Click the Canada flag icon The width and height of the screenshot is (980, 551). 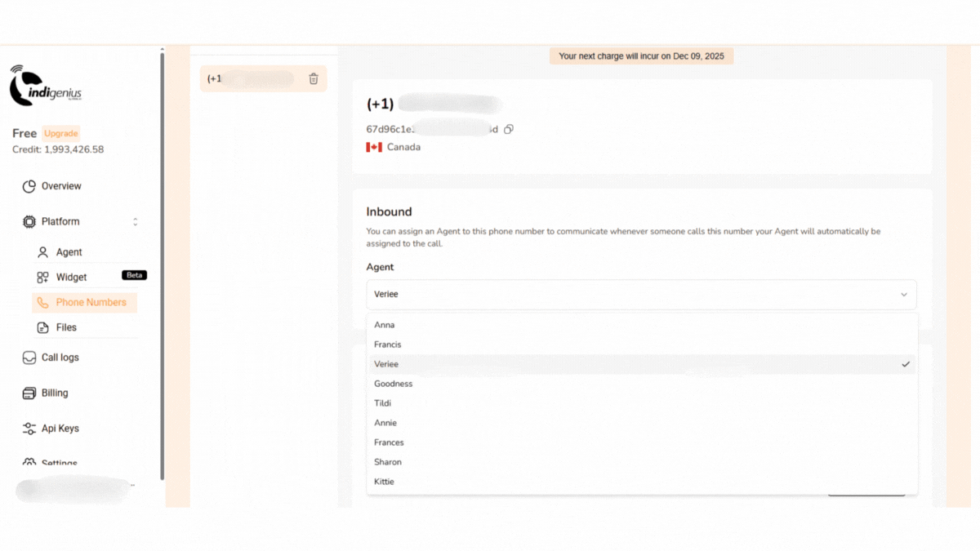(374, 148)
